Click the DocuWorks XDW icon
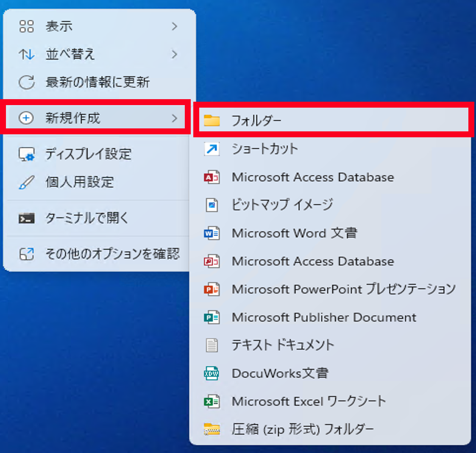The image size is (476, 453). click(212, 373)
